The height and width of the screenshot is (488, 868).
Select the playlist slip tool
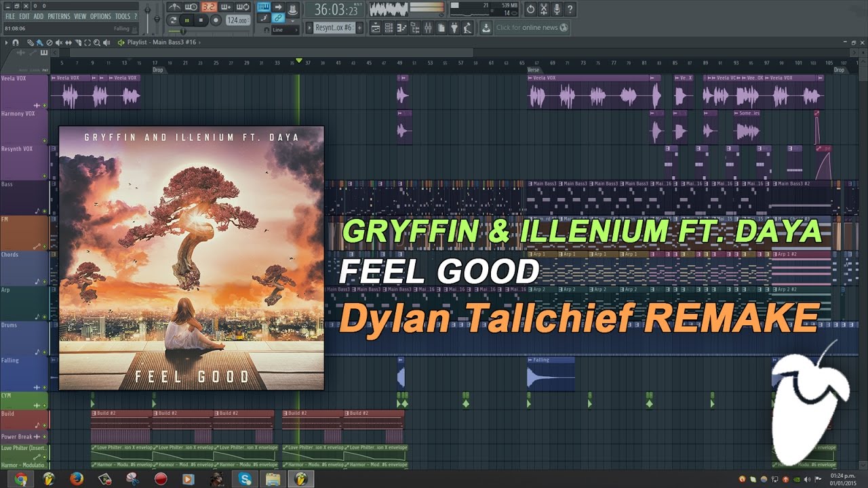(68, 42)
